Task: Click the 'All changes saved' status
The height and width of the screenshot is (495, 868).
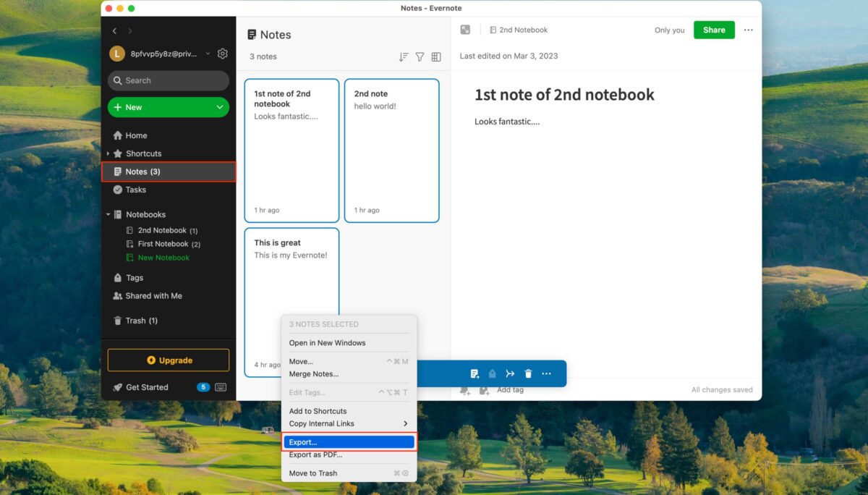Action: (x=722, y=389)
